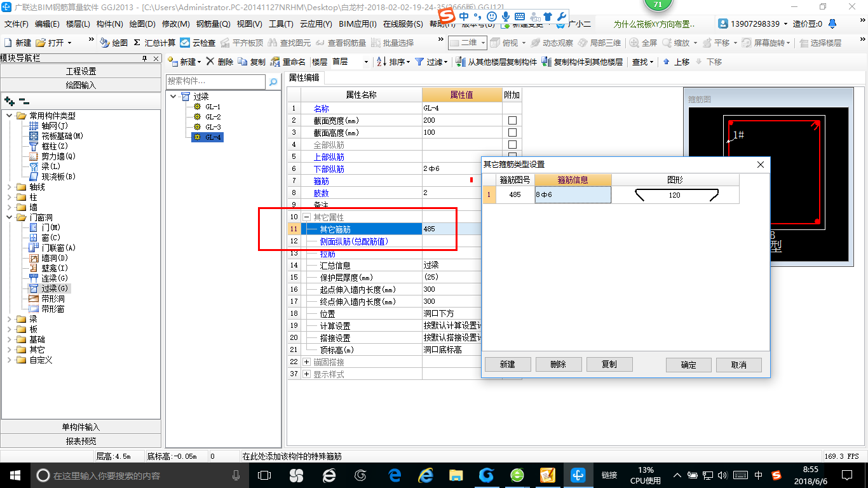Open the 工程设置 panel

[x=81, y=71]
